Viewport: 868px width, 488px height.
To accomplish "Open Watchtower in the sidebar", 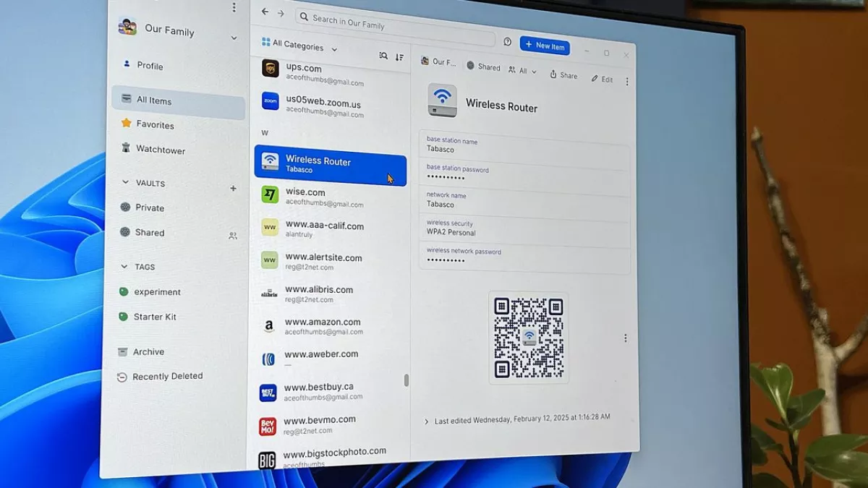I will point(160,150).
